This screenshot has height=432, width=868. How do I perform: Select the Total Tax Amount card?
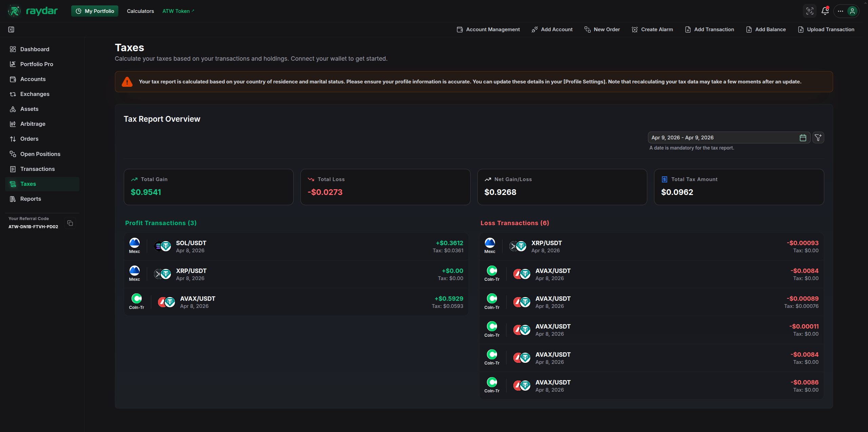[x=739, y=187]
